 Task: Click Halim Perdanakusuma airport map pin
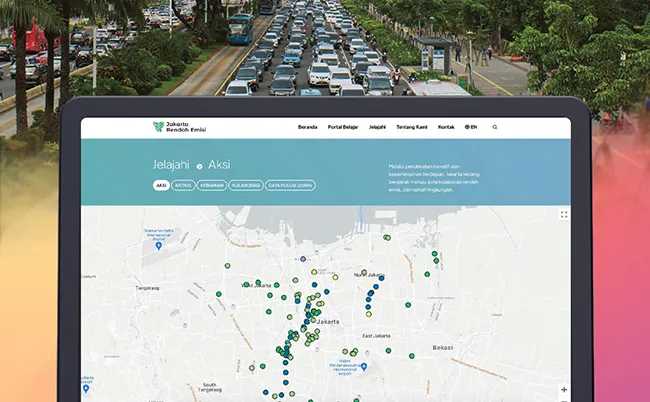click(364, 367)
